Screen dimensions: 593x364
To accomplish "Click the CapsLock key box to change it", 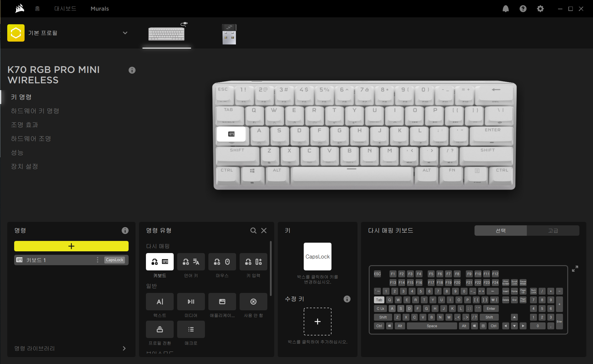I will pyautogui.click(x=317, y=257).
